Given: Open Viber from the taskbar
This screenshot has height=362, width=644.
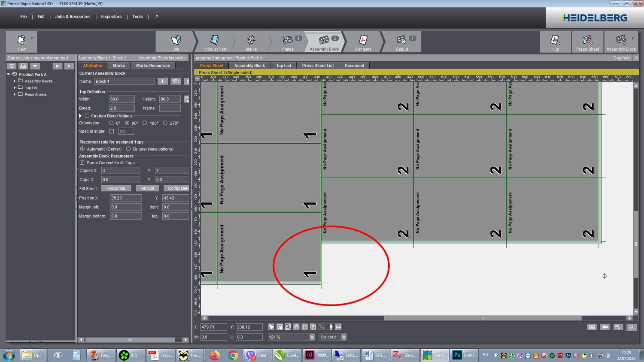Looking at the screenshot, I should [257, 355].
